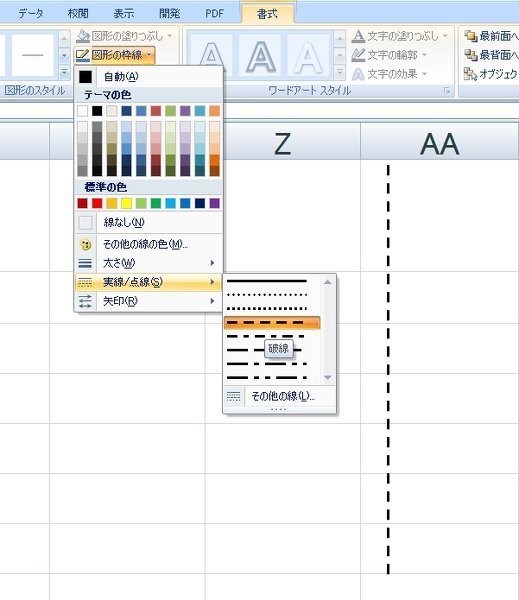Pick the bright red standard color swatch
Image resolution: width=519 pixels, height=600 pixels.
click(x=97, y=203)
